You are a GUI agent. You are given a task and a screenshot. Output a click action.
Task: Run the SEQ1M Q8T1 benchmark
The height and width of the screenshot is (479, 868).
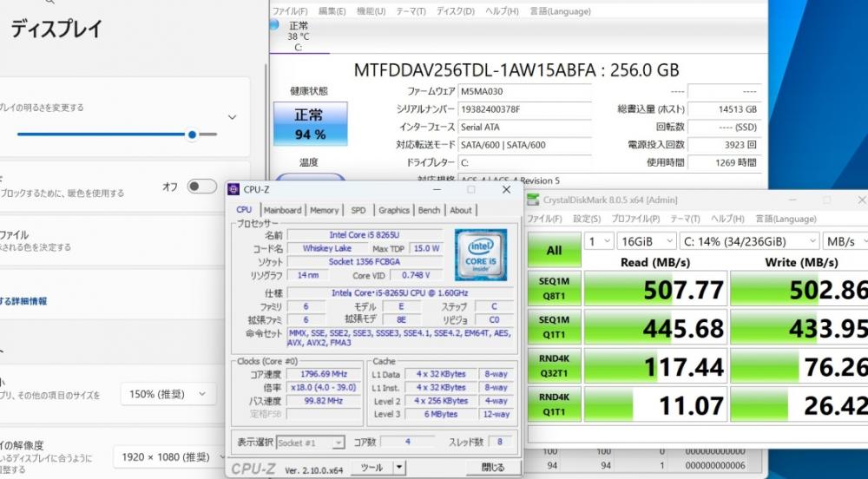coord(554,288)
